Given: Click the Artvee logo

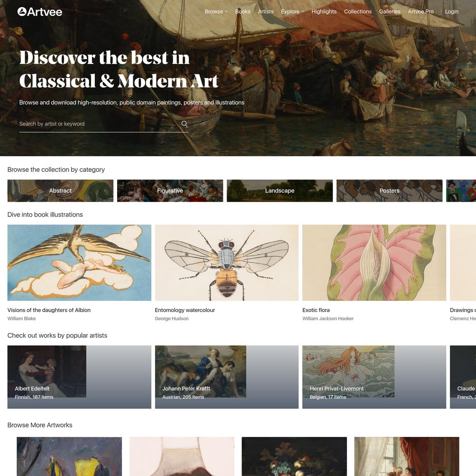Looking at the screenshot, I should point(40,12).
